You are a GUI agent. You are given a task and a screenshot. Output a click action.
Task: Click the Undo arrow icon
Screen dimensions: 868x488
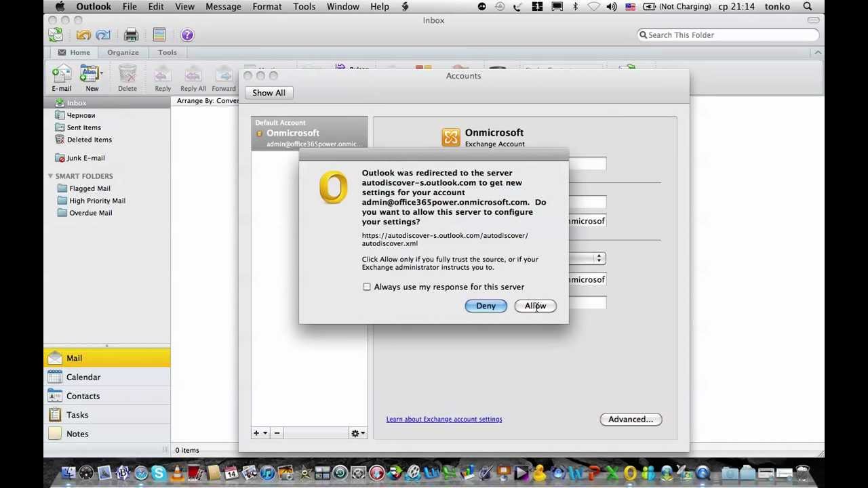(83, 35)
